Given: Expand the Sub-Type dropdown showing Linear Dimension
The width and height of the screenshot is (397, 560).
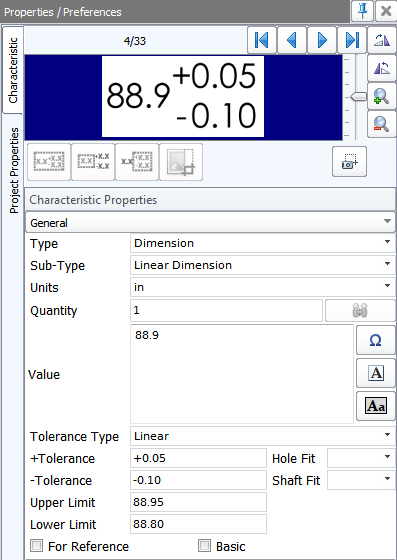Looking at the screenshot, I should (262, 265).
